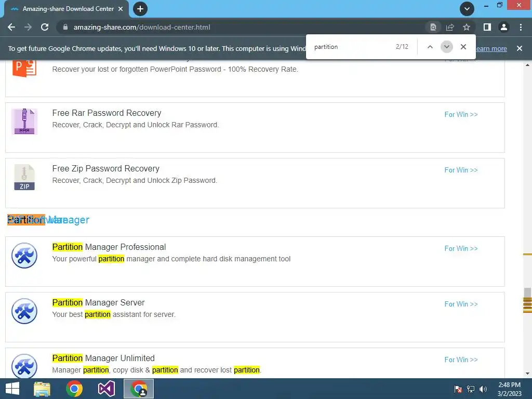Viewport: 532px width, 399px height.
Task: Select the active Chrome profile window in taskbar
Action: point(139,389)
